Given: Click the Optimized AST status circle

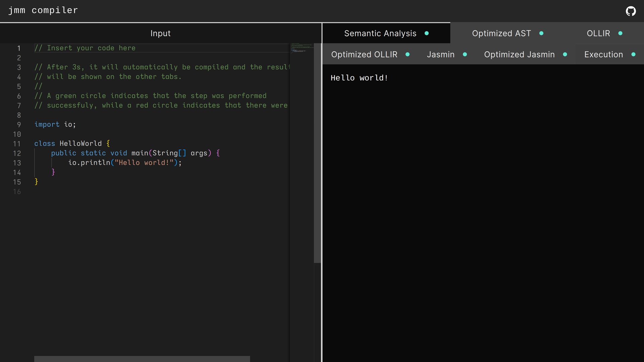Looking at the screenshot, I should [x=541, y=33].
